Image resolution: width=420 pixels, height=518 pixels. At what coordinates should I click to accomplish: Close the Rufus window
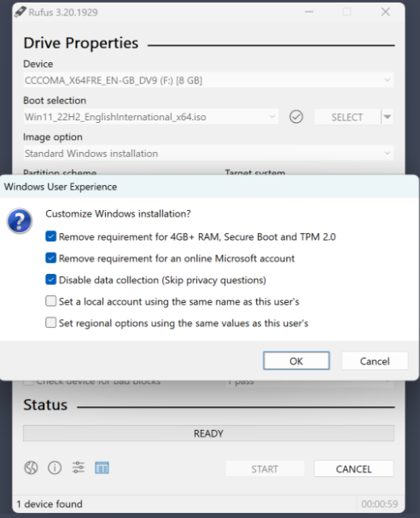click(x=385, y=12)
